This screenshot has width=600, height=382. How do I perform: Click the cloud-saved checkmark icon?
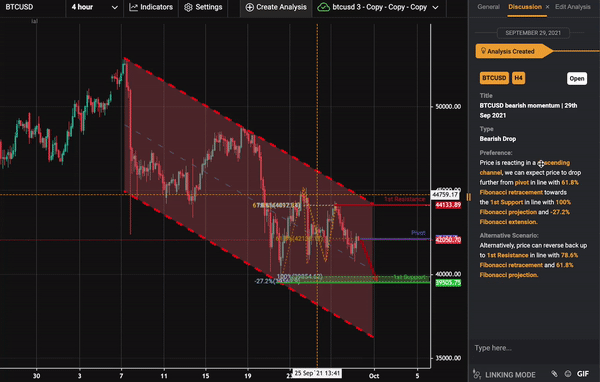point(323,7)
